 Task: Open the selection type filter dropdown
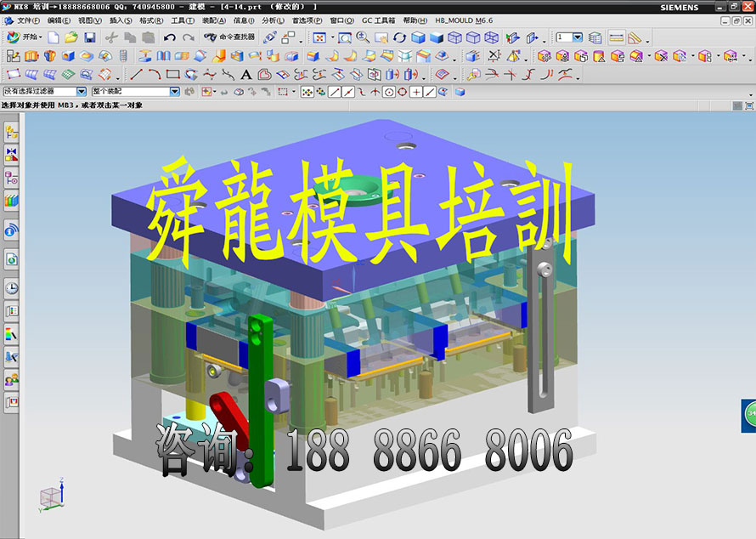click(82, 91)
